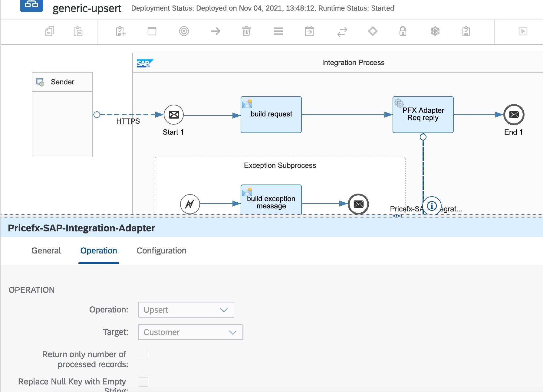Enable Return only number of processed records
This screenshot has height=392, width=543.
[143, 354]
